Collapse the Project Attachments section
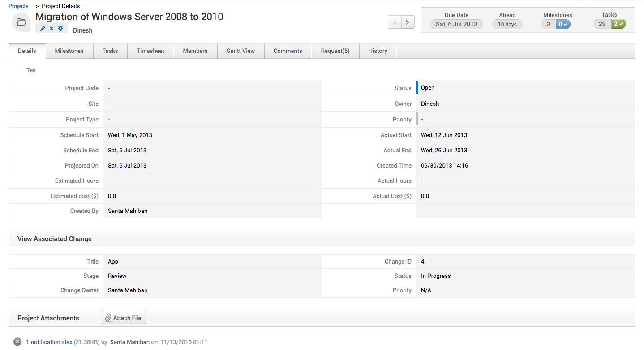The height and width of the screenshot is (350, 644). (x=48, y=318)
